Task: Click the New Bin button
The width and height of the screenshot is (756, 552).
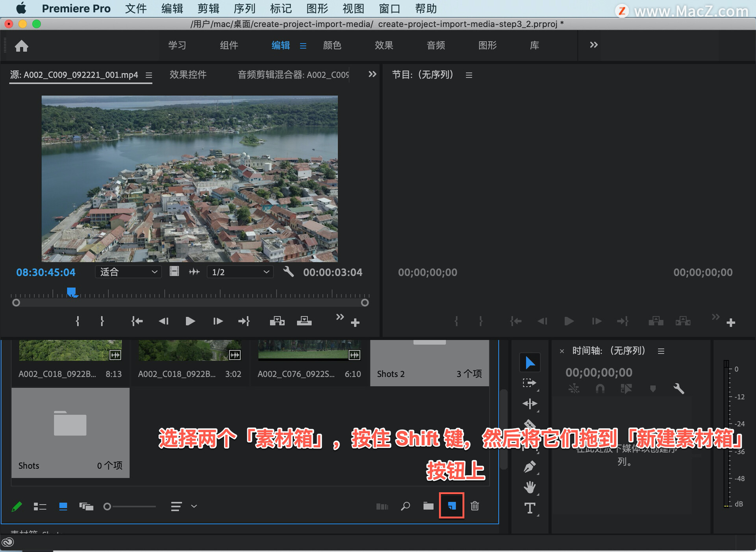Action: pyautogui.click(x=428, y=506)
